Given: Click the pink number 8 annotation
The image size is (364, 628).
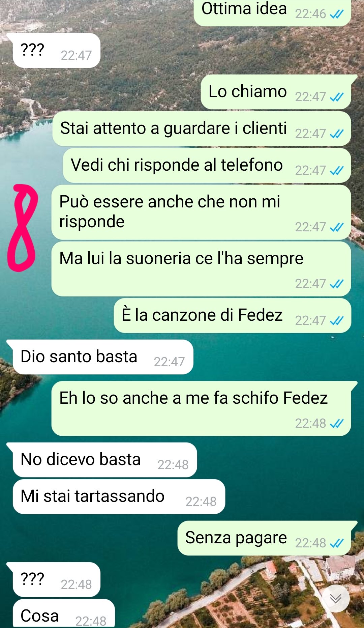Looking at the screenshot, I should (x=23, y=228).
